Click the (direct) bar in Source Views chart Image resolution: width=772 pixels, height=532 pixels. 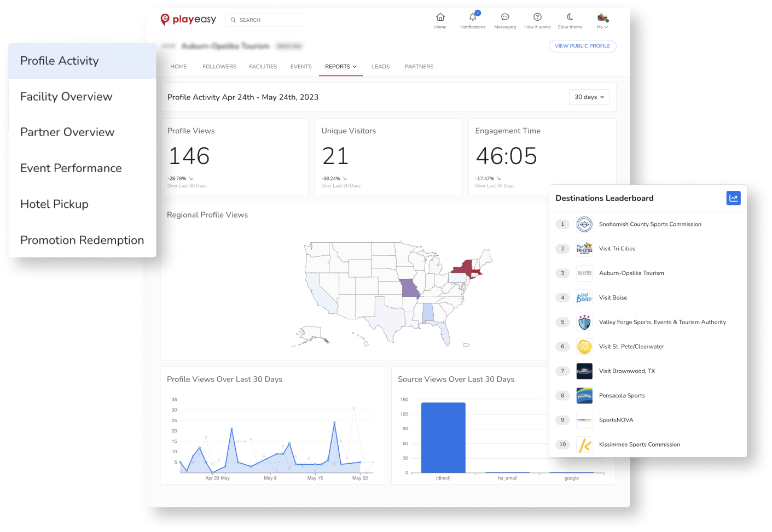tap(443, 437)
